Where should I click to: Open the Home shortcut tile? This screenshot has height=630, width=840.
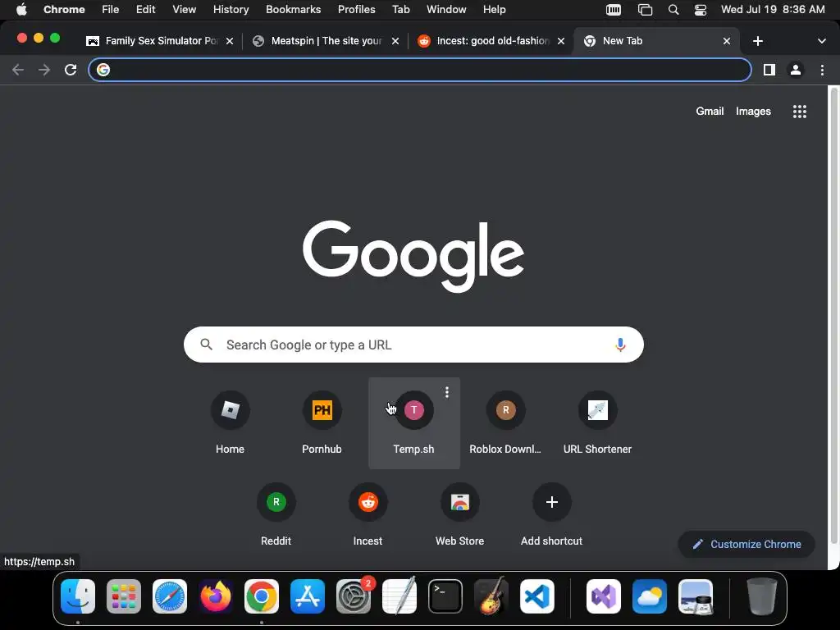[x=230, y=422]
